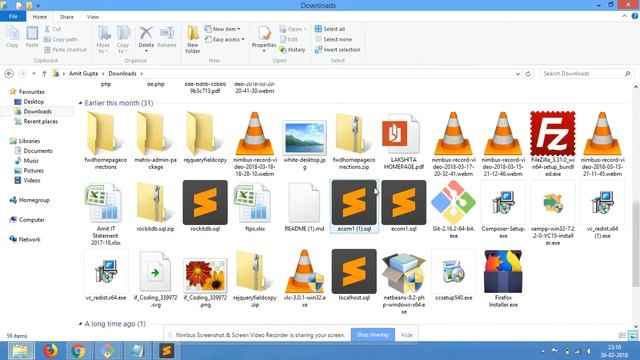640x360 pixels.
Task: Open the File ribbon tab
Action: click(x=13, y=17)
